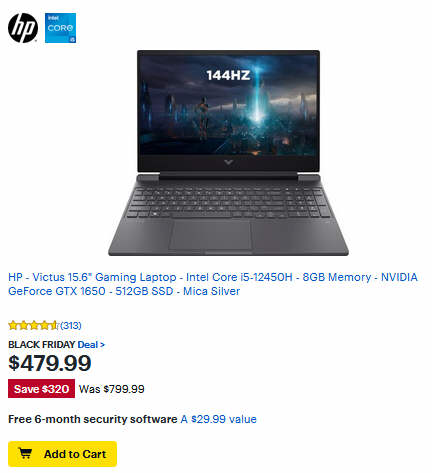Click the Intel Core i5 badge
432x473 pixels.
pos(60,28)
